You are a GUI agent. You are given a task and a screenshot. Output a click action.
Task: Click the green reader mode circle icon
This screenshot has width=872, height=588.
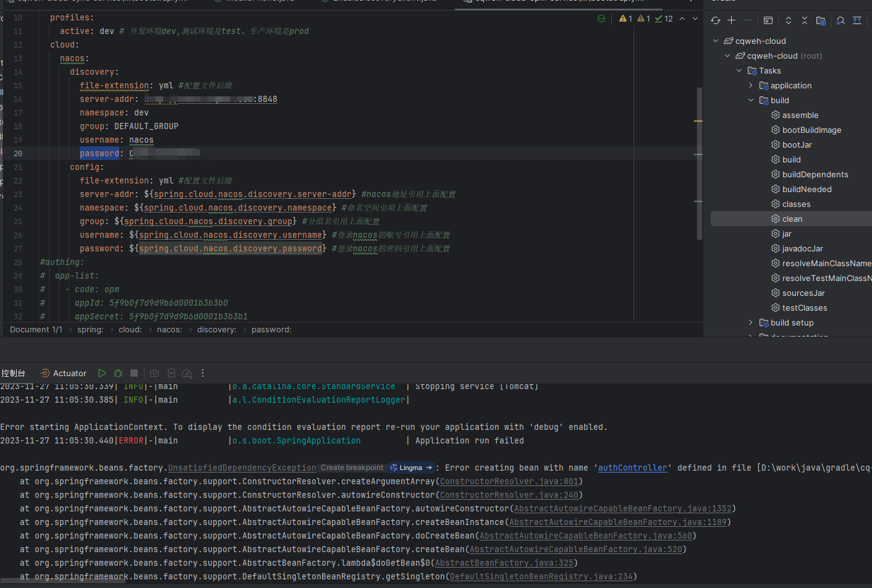[601, 19]
